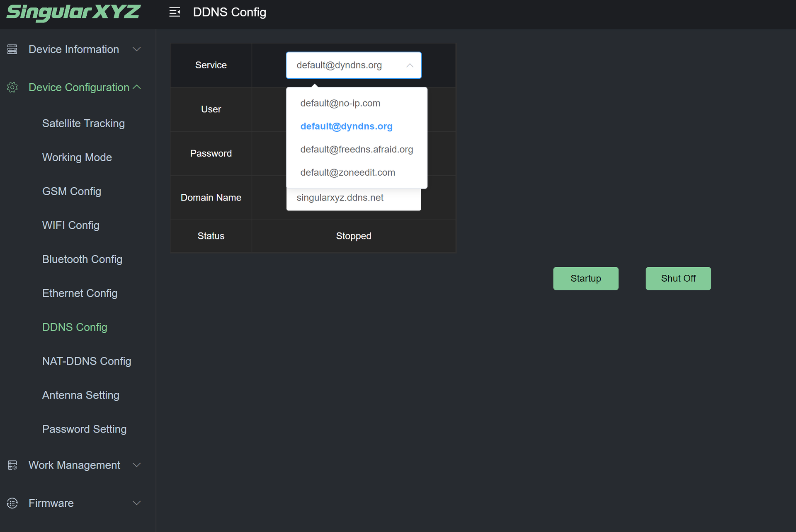Click the Firmware circular icon

coord(12,503)
